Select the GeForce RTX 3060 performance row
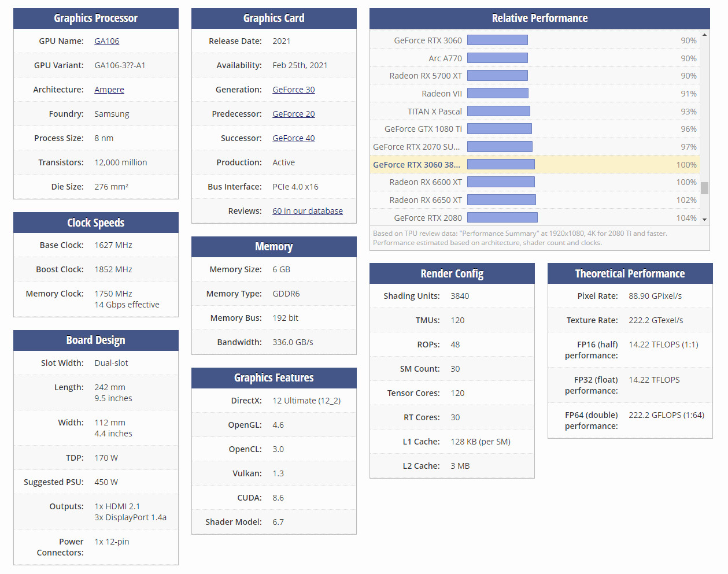The image size is (728, 574). [535, 40]
